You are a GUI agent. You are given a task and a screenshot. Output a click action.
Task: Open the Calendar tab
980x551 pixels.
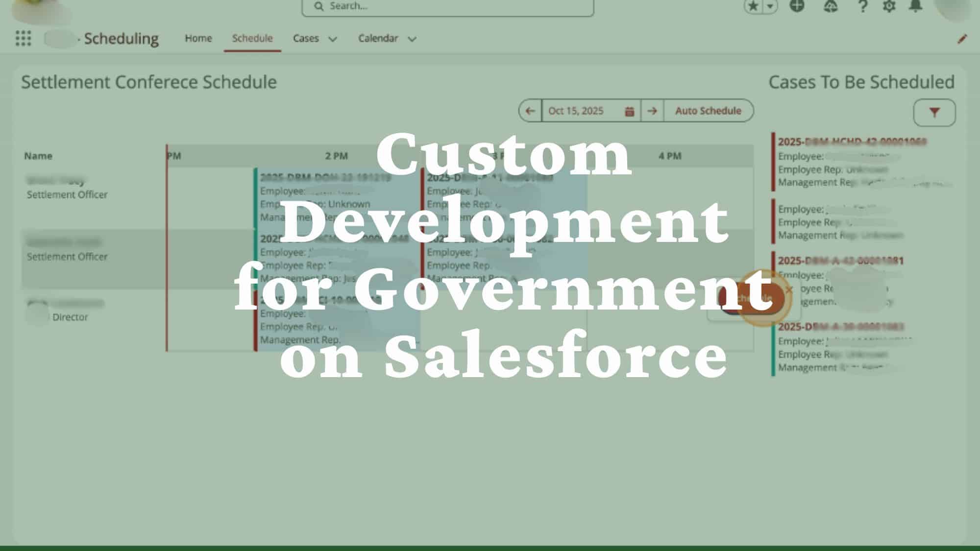point(378,38)
